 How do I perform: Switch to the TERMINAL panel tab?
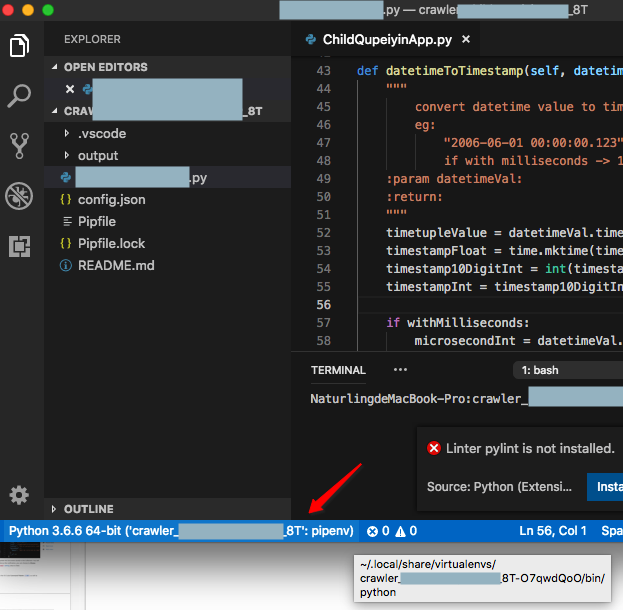(x=338, y=370)
